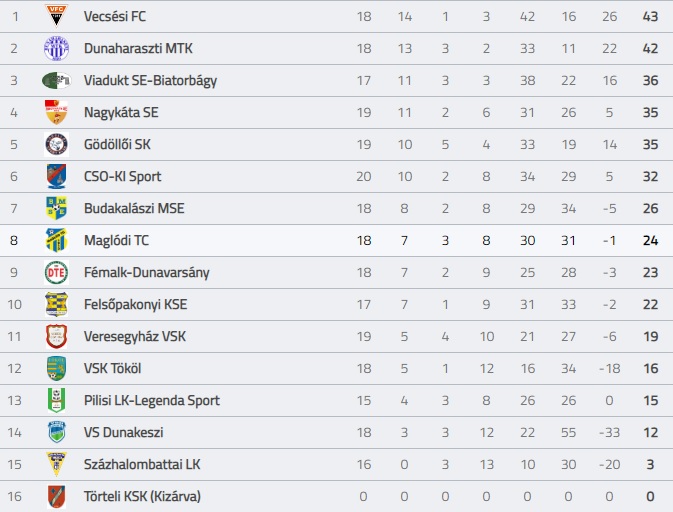Screen dimensions: 673x512
Task: Click the Fémalk-Dunavarsány DTE logo
Action: click(x=56, y=272)
